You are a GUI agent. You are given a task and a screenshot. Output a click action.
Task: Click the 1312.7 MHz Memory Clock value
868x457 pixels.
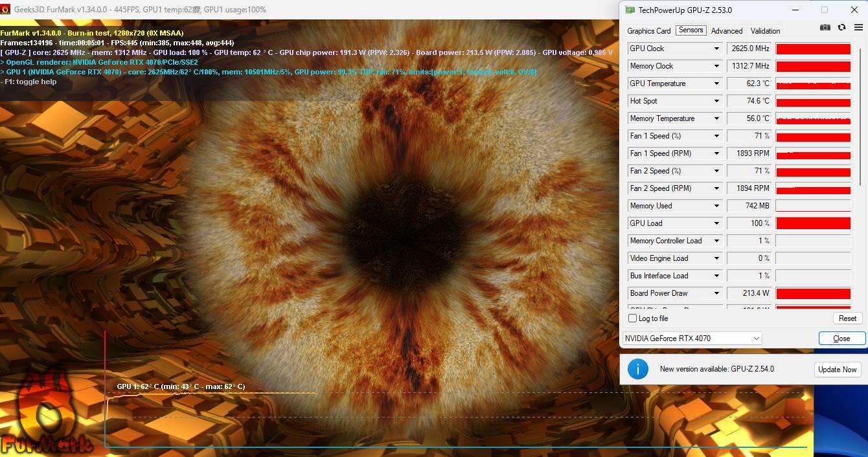click(750, 66)
